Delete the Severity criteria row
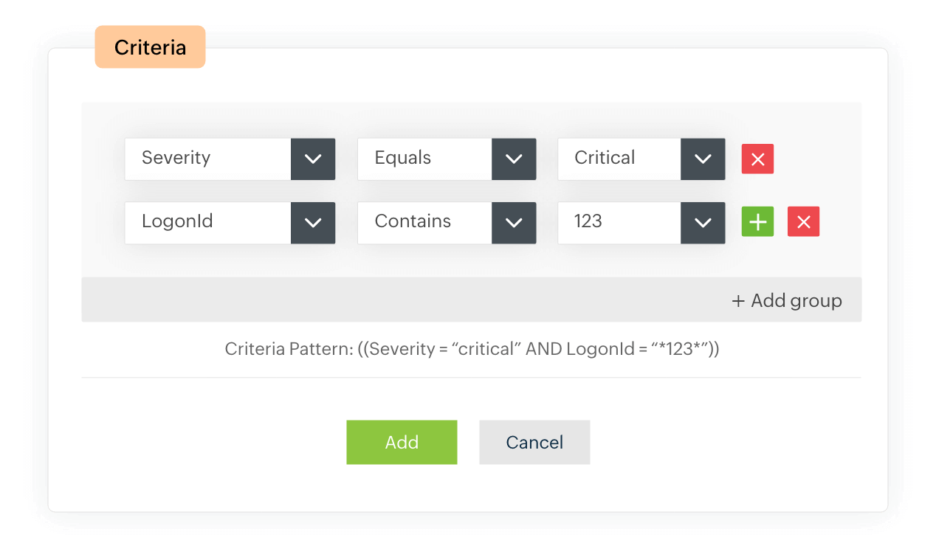 pos(757,159)
